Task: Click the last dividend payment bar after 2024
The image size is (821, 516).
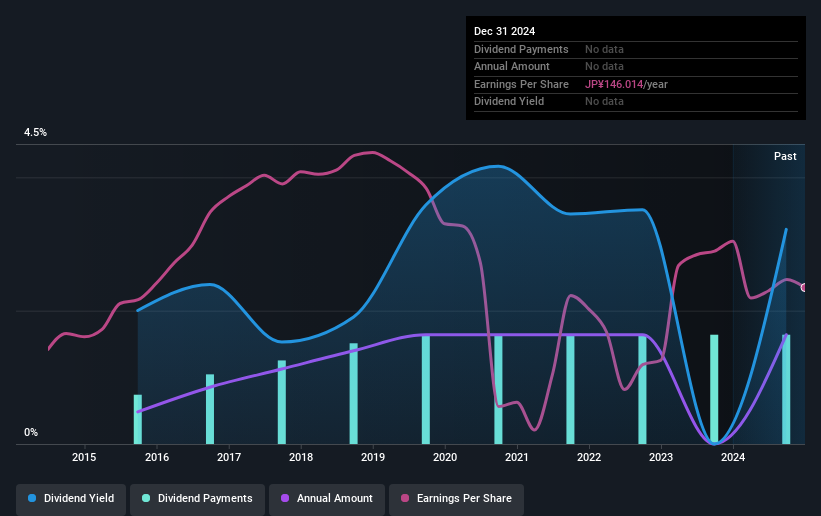Action: 786,389
